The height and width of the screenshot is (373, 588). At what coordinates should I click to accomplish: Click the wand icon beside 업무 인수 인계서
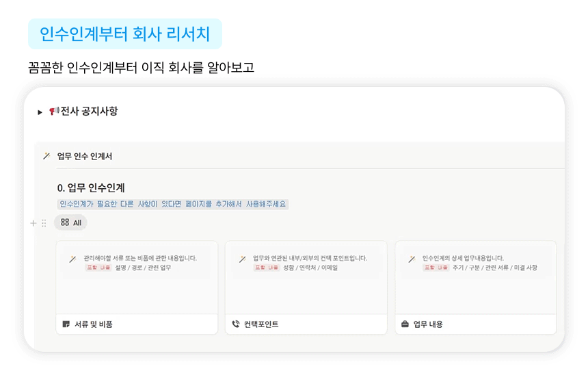[46, 156]
